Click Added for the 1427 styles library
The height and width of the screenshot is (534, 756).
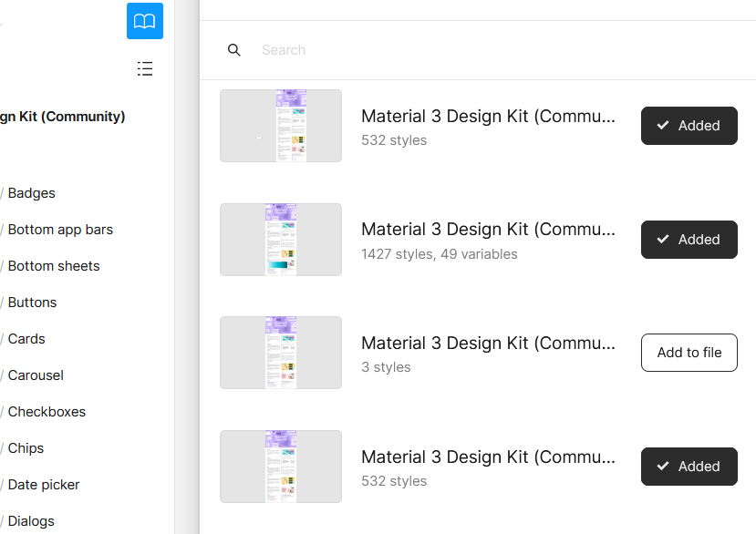pos(689,240)
